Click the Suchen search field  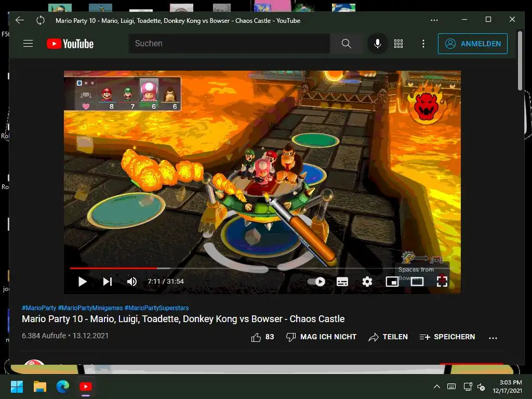click(x=229, y=44)
